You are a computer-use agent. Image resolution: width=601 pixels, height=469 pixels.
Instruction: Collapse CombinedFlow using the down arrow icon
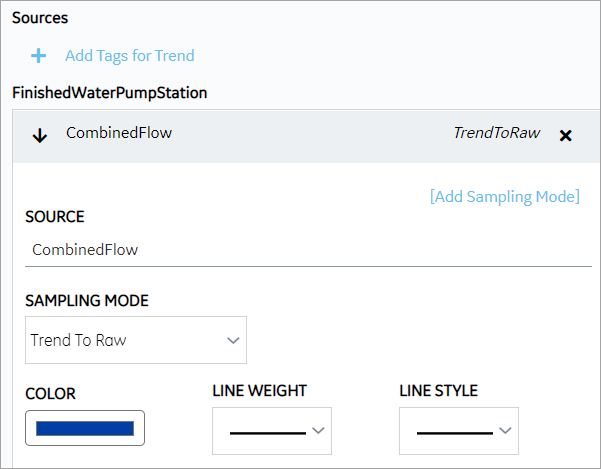[40, 136]
